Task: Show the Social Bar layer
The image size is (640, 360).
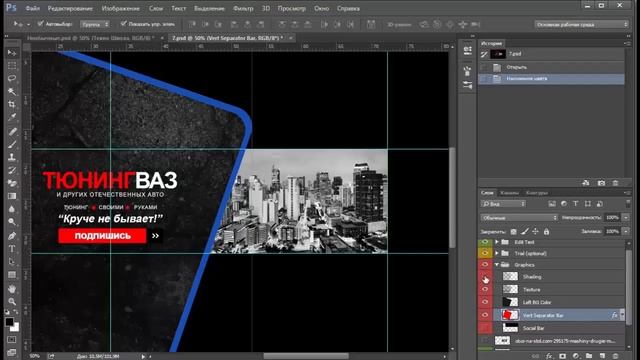Action: (485, 328)
